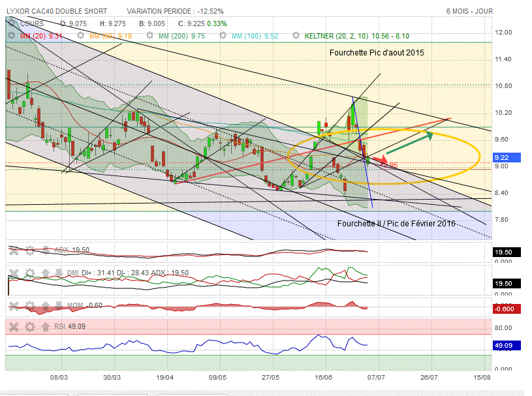Click the 12.00 price axis label
Viewport: 532px width, 396px height.
pos(503,33)
